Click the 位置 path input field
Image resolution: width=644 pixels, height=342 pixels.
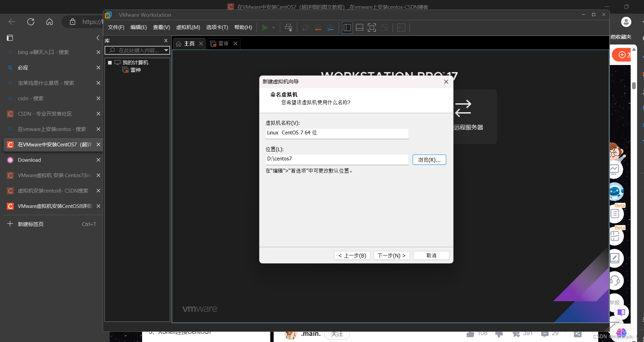337,159
